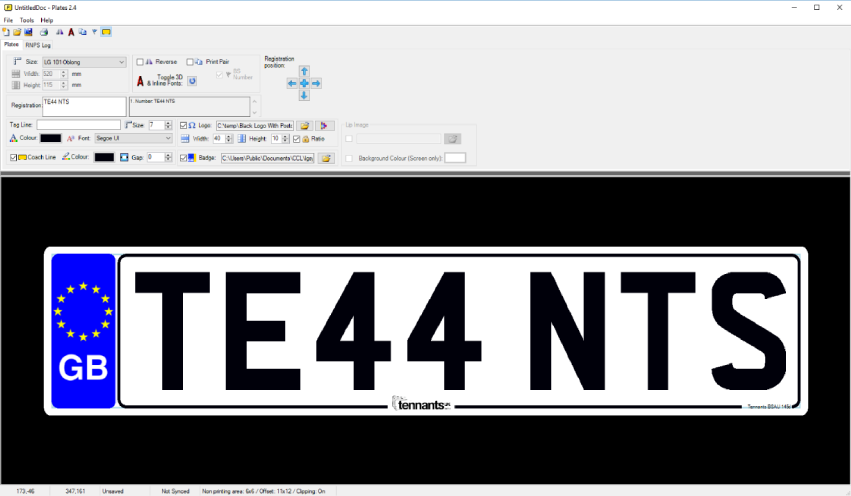The width and height of the screenshot is (851, 496).
Task: Pick the white Background Colour swatch
Action: point(455,158)
